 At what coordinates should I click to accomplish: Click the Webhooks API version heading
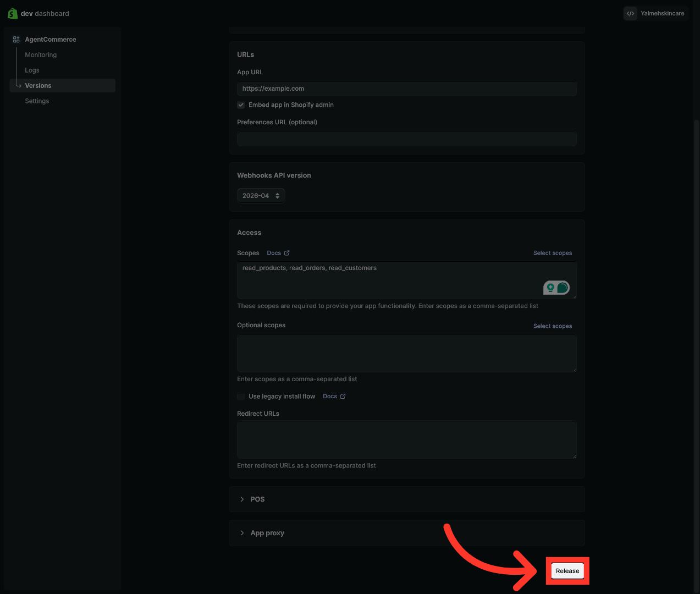(274, 175)
